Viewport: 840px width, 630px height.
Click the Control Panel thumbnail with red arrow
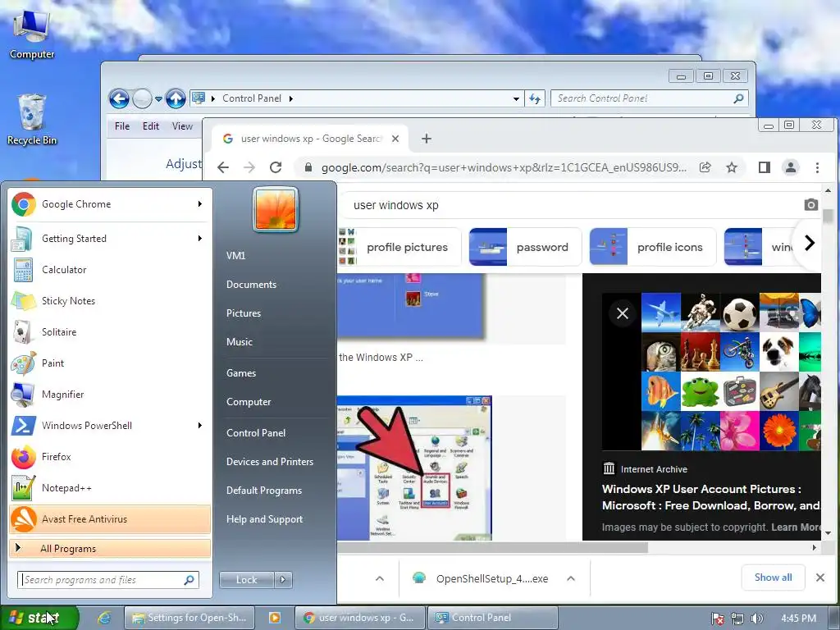[414, 468]
